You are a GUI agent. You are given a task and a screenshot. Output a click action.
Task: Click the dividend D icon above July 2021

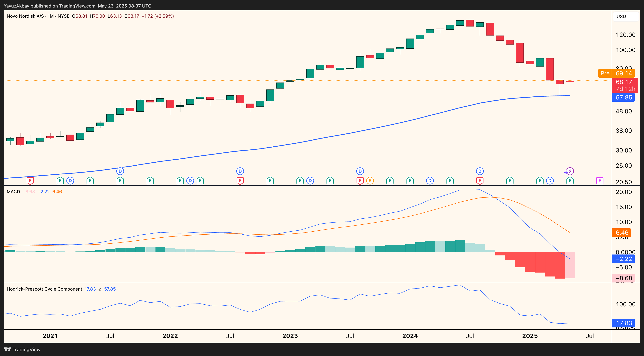(120, 171)
